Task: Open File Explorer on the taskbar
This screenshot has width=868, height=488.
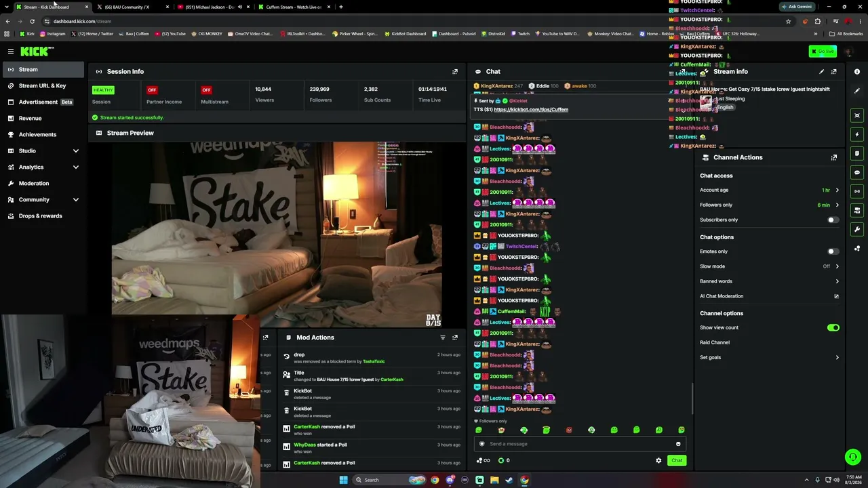Action: point(494,480)
